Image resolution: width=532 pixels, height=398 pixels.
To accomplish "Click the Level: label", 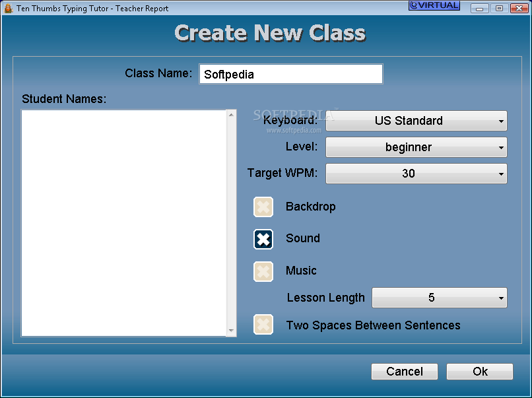I will [302, 147].
